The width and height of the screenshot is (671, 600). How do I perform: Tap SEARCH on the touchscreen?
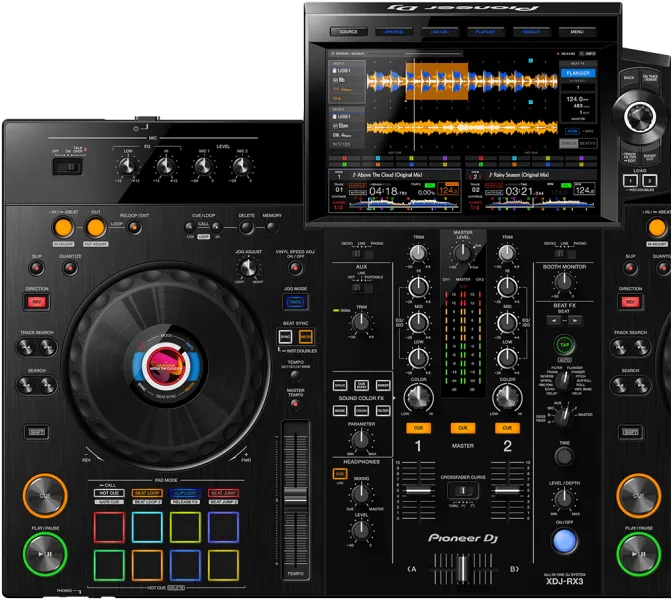531,32
